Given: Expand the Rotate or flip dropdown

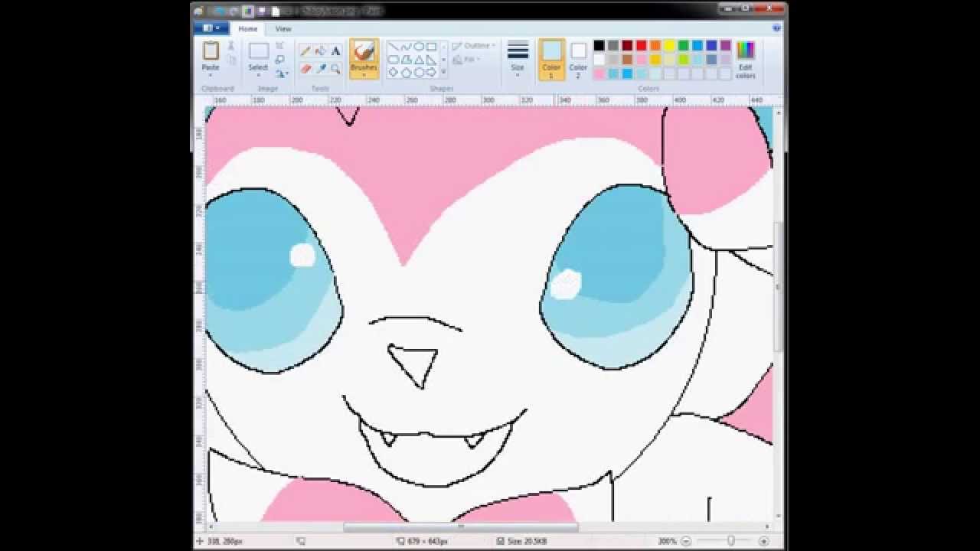Looking at the screenshot, I should coord(281,74).
